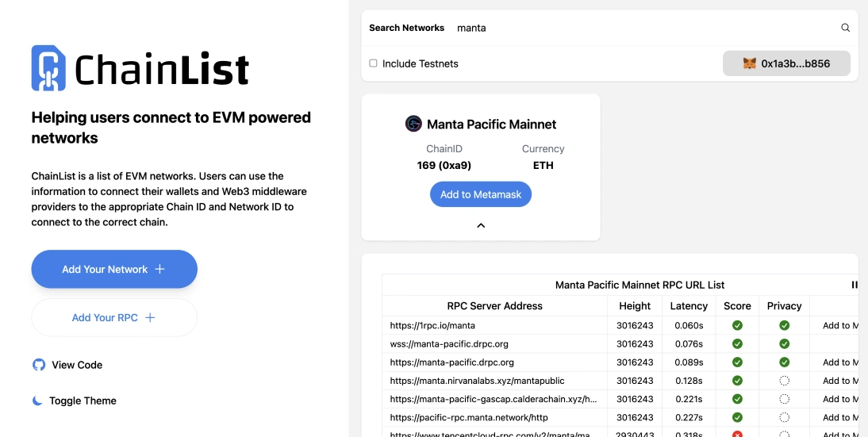This screenshot has width=868, height=437.
Task: Add nirvanalabs mantapublic RPC to Metamask
Action: (x=840, y=381)
